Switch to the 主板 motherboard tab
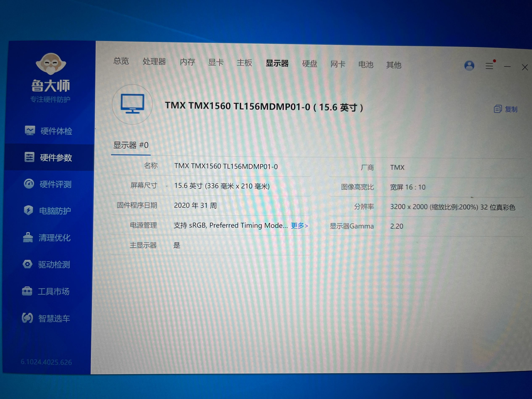Screen dimensions: 532x399 pos(244,63)
